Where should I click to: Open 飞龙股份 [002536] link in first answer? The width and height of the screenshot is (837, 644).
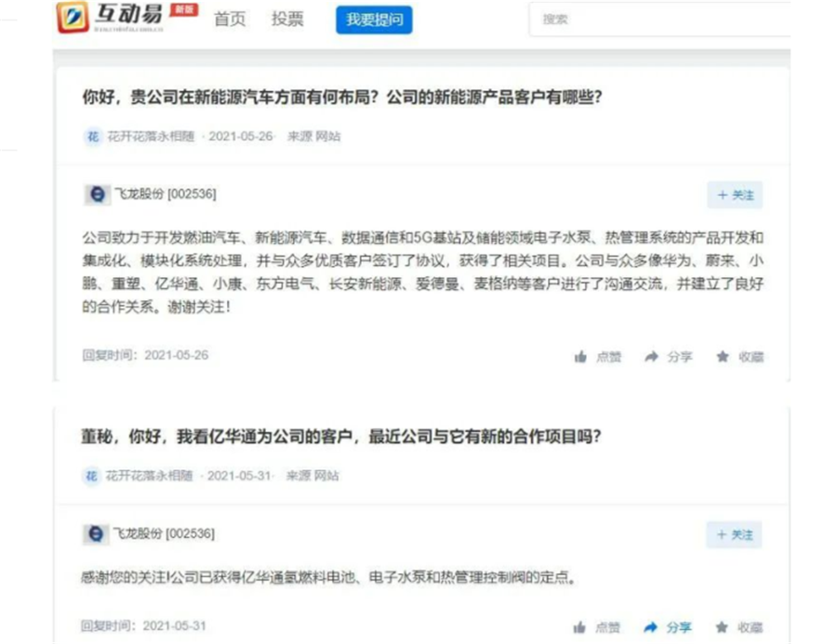[166, 193]
